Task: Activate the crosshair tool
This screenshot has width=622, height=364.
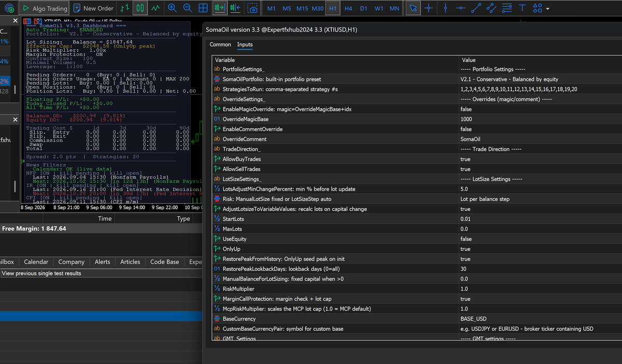Action: point(428,8)
